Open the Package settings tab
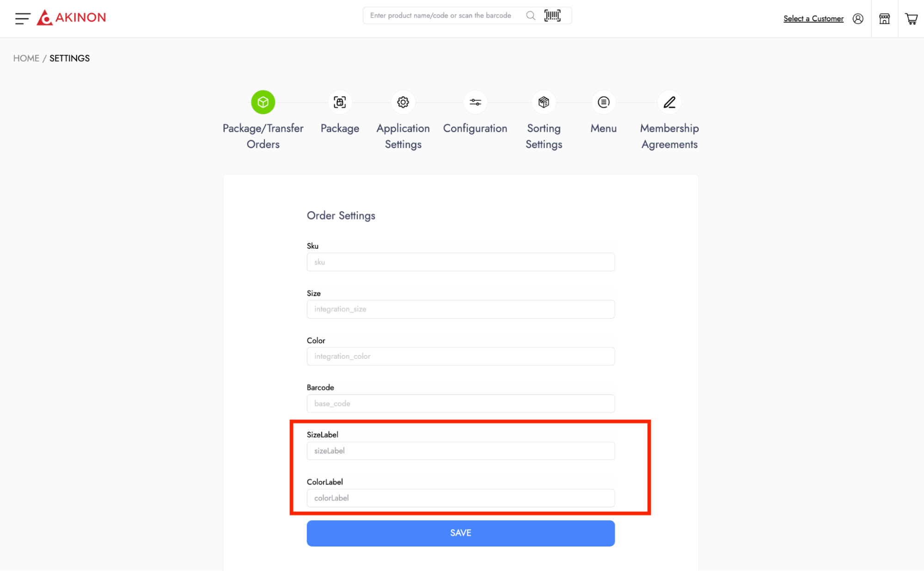 pos(340,102)
